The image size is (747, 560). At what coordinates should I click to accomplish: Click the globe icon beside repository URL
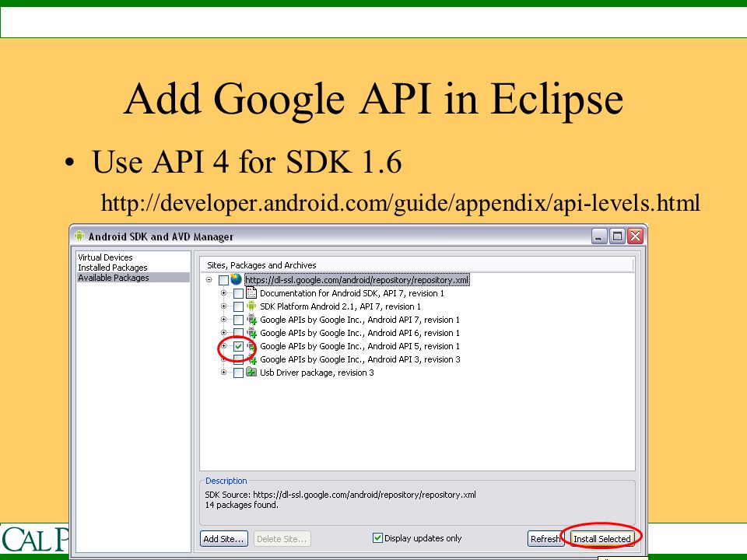click(237, 279)
